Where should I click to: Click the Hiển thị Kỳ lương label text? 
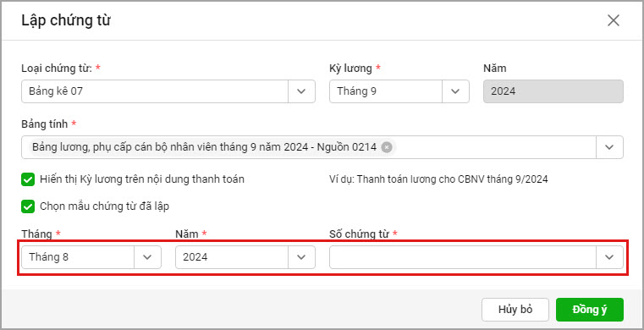pos(142,179)
